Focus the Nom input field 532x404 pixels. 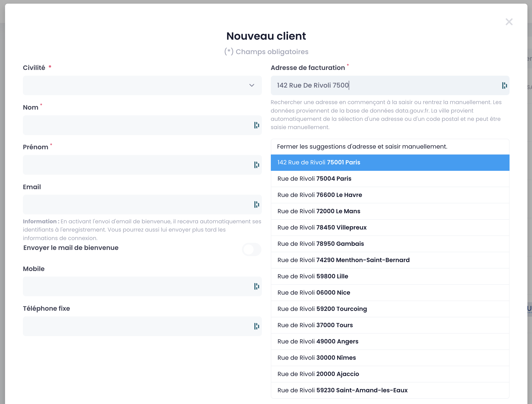(x=137, y=125)
